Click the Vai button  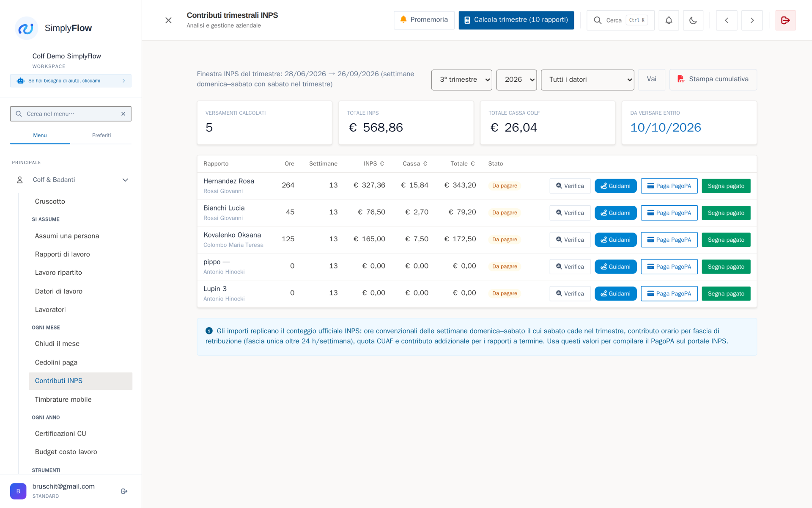pos(652,80)
